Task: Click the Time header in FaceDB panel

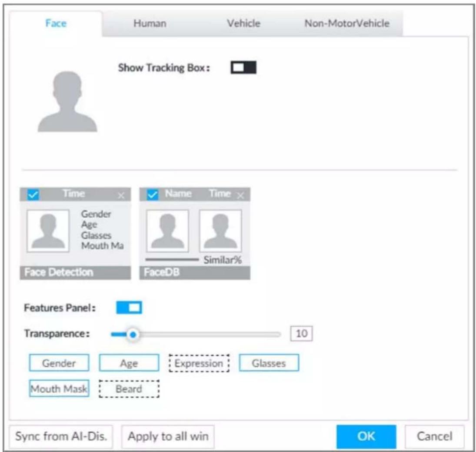Action: click(x=220, y=194)
